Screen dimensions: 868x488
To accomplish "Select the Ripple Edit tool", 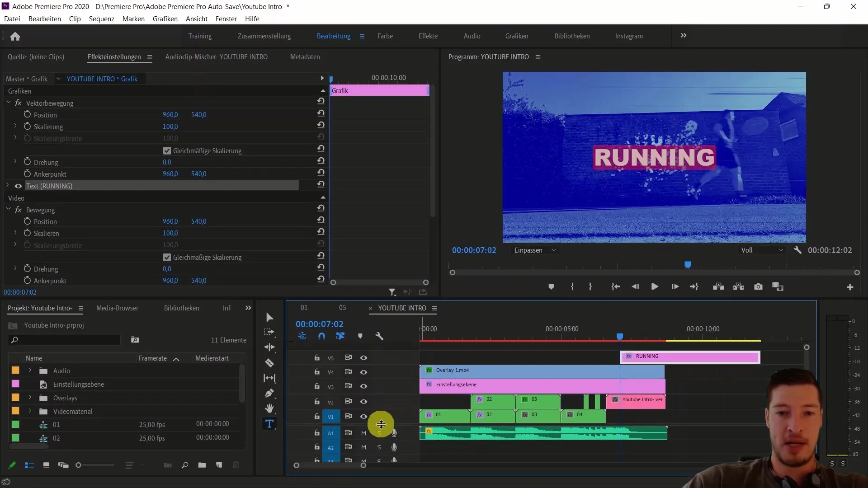I will click(x=269, y=347).
